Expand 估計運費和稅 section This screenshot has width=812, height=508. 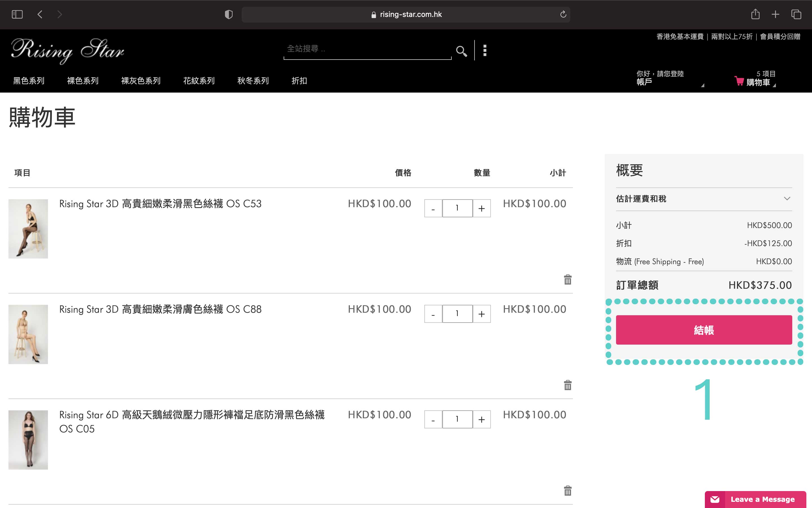coord(704,199)
